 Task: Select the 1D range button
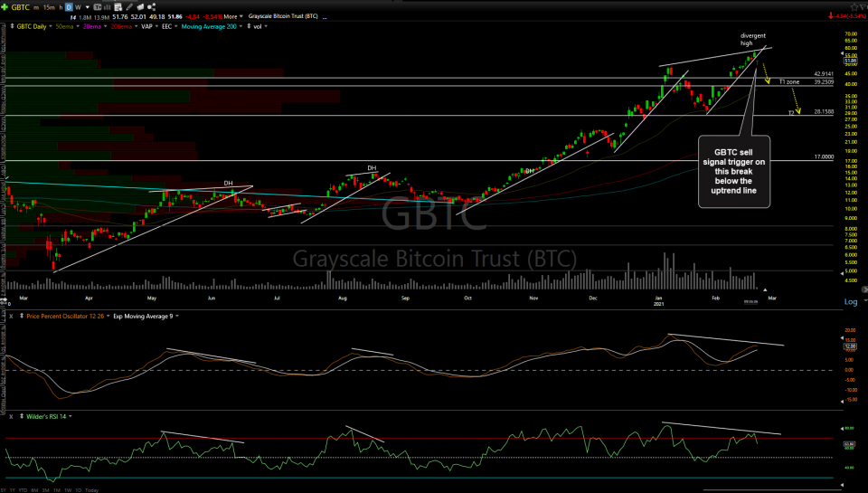pos(78,489)
